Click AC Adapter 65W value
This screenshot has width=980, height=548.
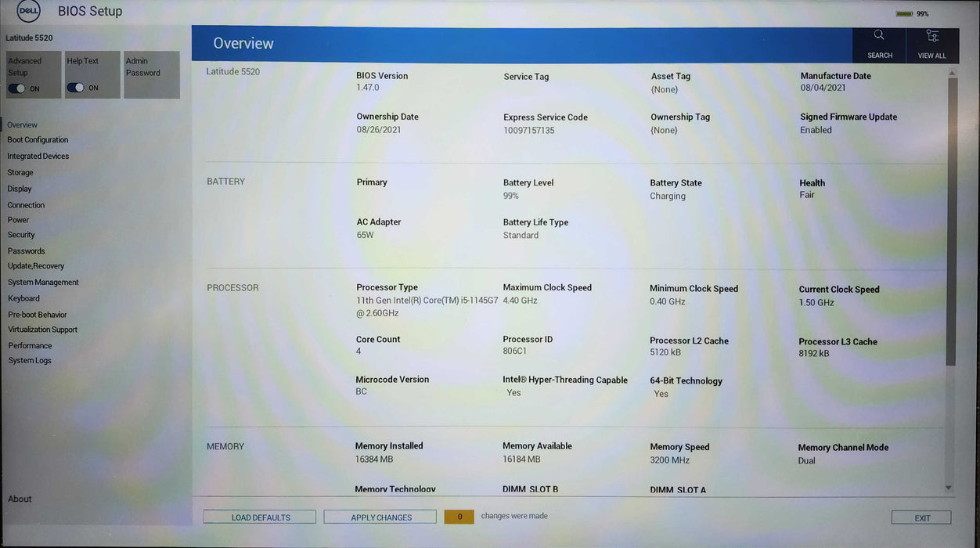366,235
